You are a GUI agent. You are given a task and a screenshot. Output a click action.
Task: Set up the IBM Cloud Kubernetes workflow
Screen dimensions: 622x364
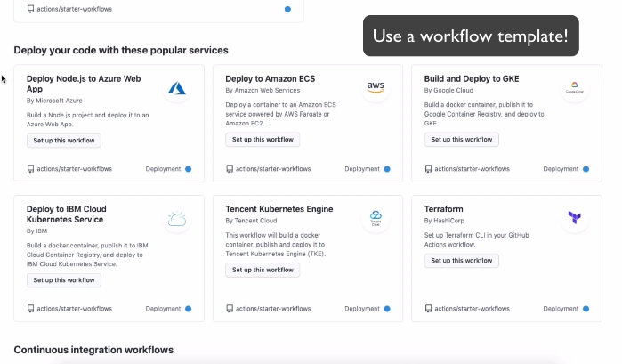[64, 280]
